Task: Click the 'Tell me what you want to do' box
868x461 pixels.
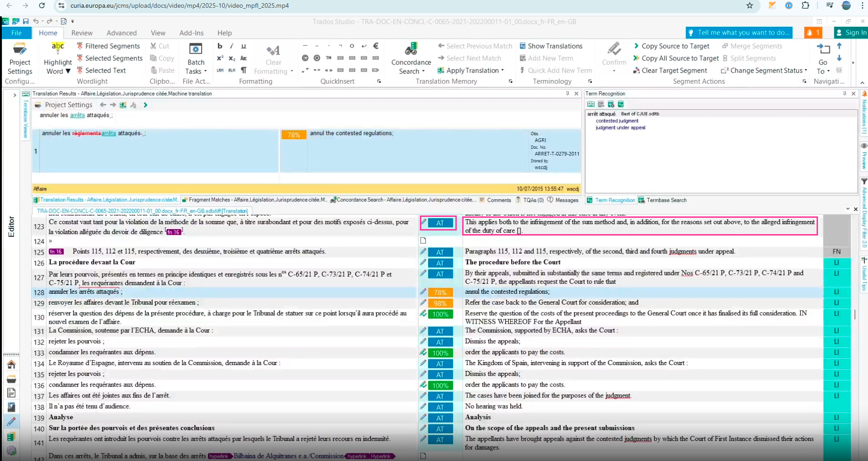Action: pyautogui.click(x=739, y=33)
